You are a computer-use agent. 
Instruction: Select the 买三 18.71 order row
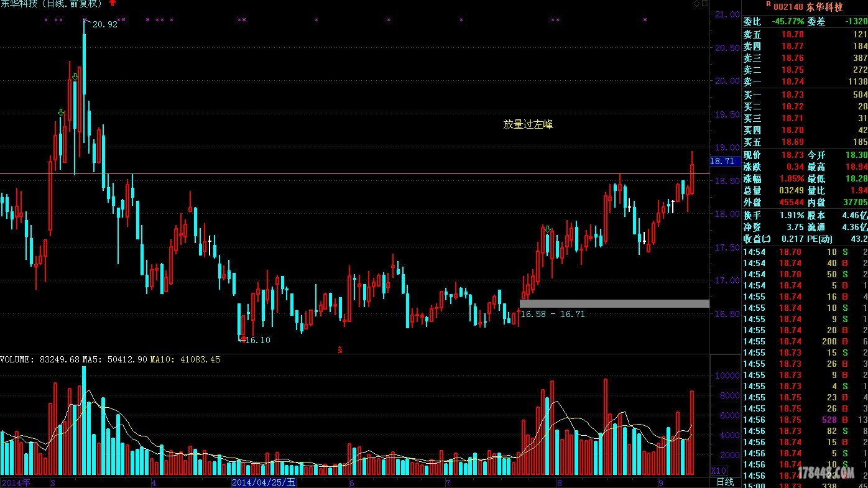805,119
